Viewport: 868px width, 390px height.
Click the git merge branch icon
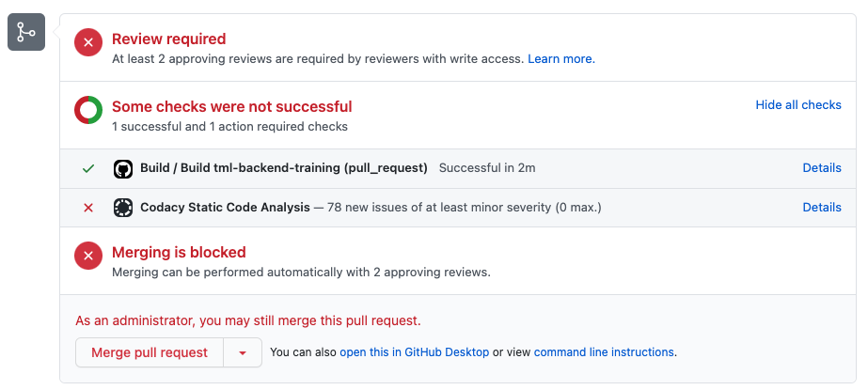[26, 33]
